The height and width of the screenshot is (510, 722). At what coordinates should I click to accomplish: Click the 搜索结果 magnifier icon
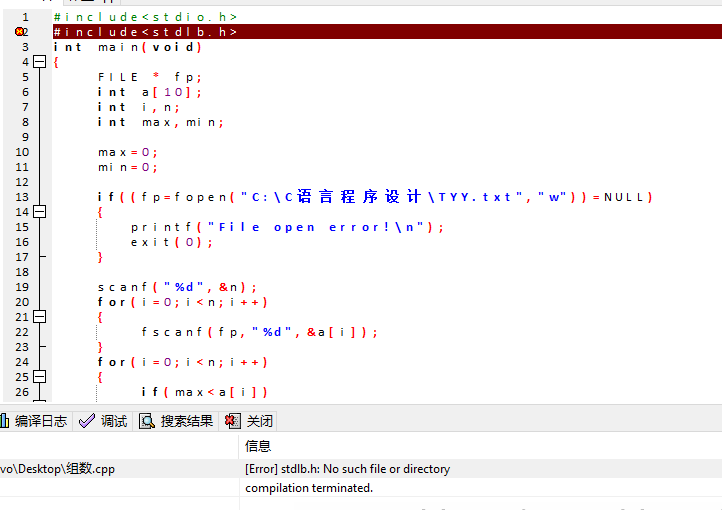146,421
